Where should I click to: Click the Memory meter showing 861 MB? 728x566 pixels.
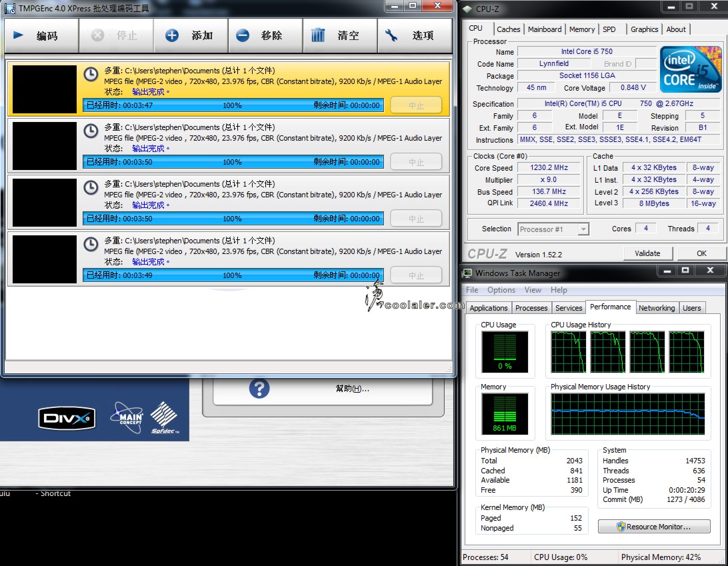(x=505, y=414)
